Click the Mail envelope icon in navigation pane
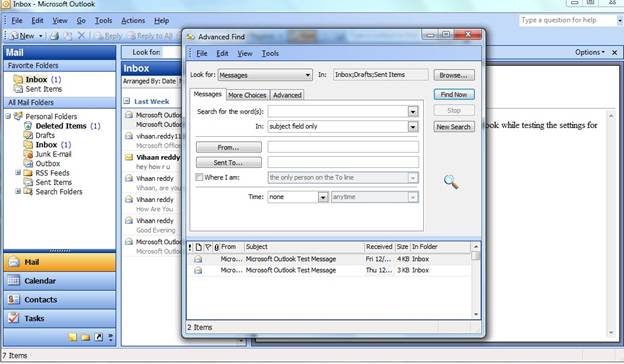The image size is (624, 364). coord(14,262)
